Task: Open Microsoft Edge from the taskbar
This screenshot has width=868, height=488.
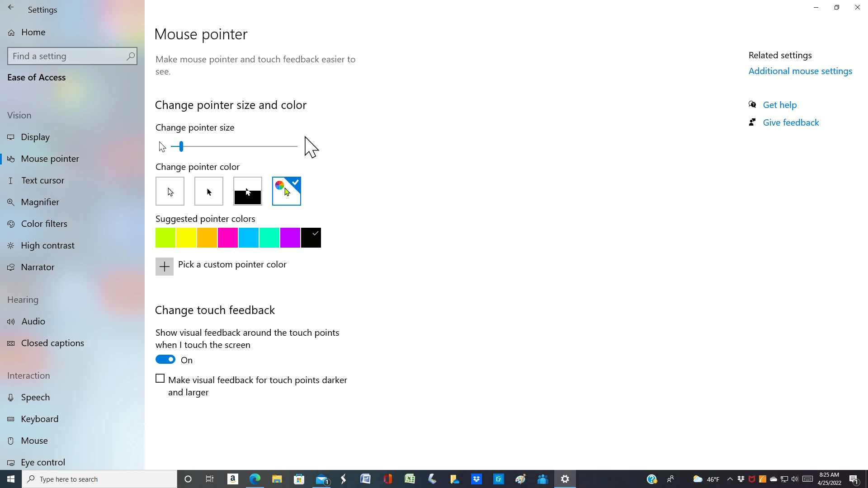Action: coord(255,479)
